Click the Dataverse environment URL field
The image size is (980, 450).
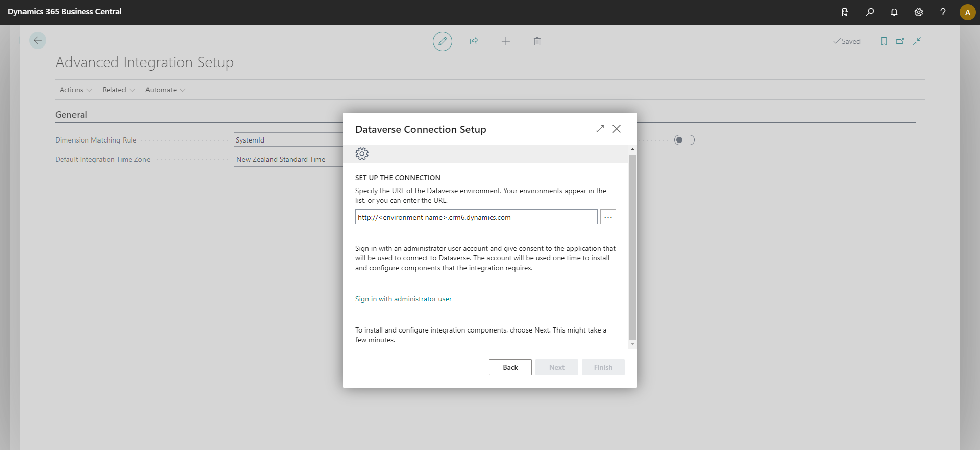(x=476, y=217)
